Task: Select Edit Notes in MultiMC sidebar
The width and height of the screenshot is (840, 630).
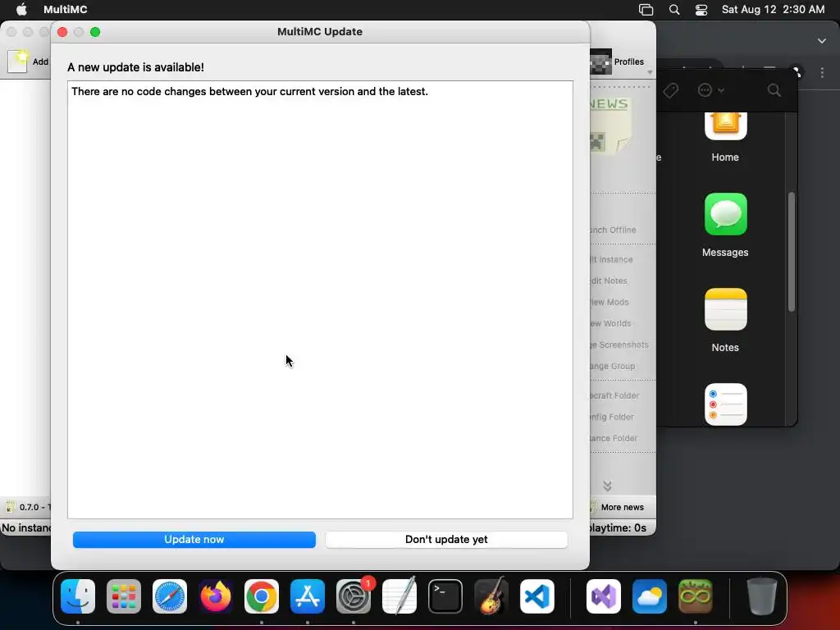Action: (x=609, y=281)
